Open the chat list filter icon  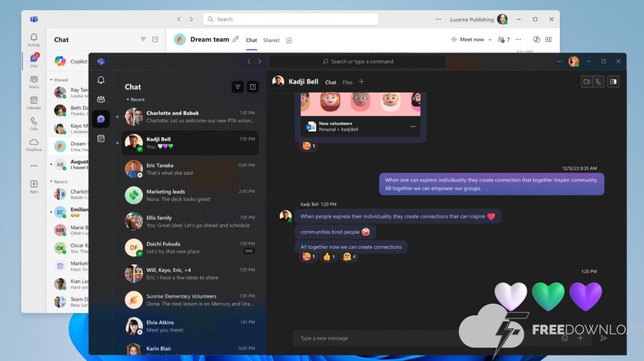pos(238,87)
